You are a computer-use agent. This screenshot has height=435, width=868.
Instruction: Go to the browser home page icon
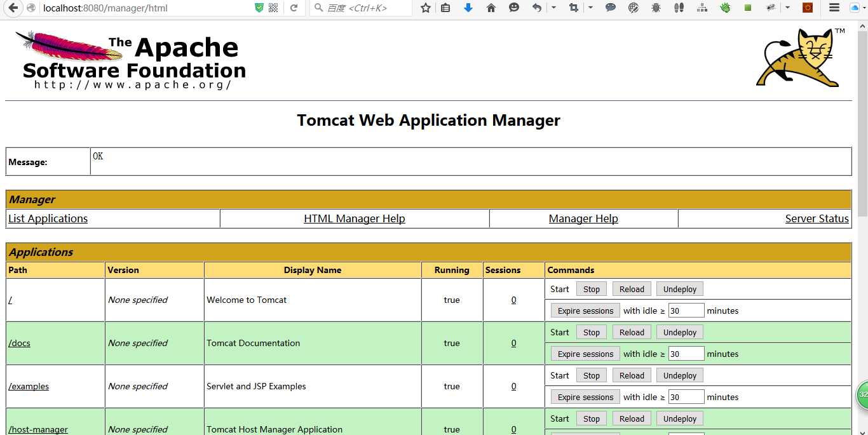(x=491, y=8)
